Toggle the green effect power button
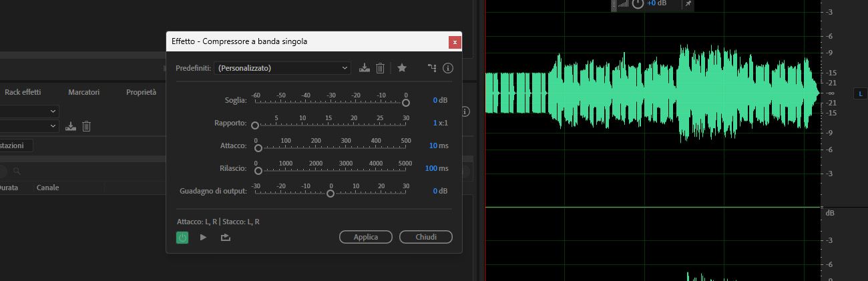This screenshot has height=281, width=868. tap(182, 237)
